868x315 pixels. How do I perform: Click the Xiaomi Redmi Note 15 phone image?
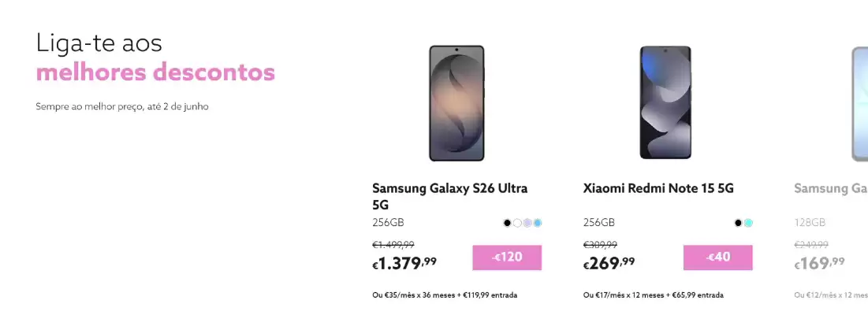(x=666, y=103)
